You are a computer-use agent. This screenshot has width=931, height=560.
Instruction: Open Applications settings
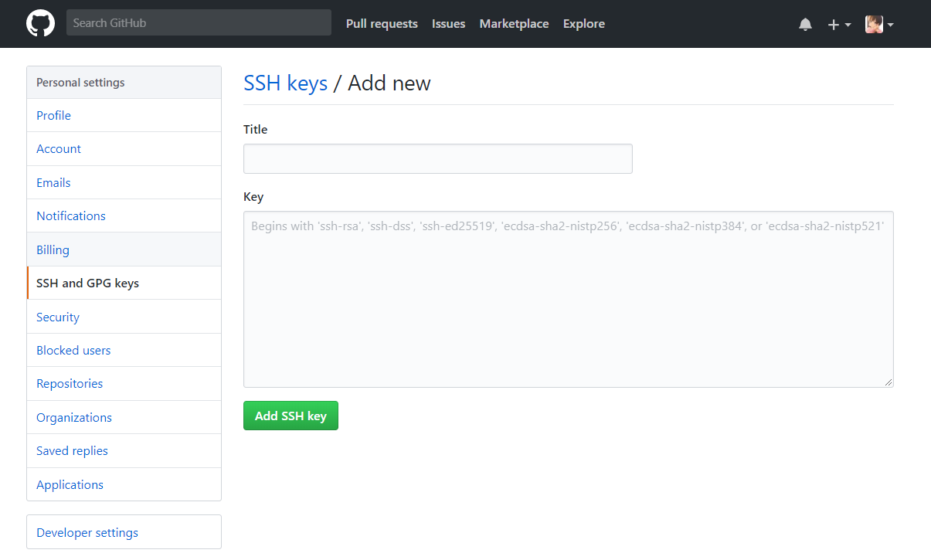pos(124,484)
